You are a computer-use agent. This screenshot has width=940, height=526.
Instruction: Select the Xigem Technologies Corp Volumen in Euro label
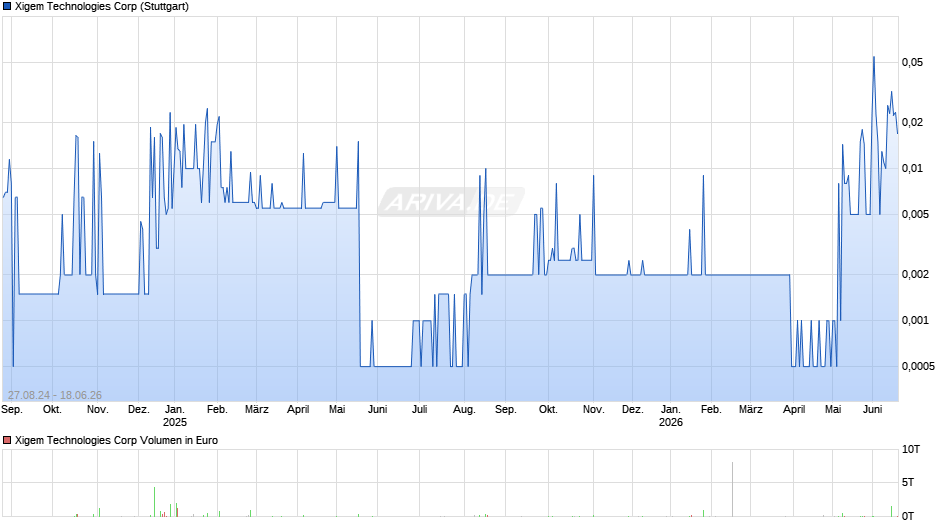pos(116,440)
